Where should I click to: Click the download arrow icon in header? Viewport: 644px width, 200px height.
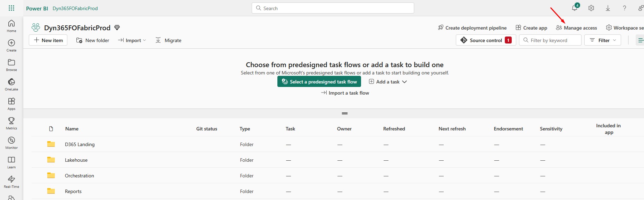(x=608, y=8)
